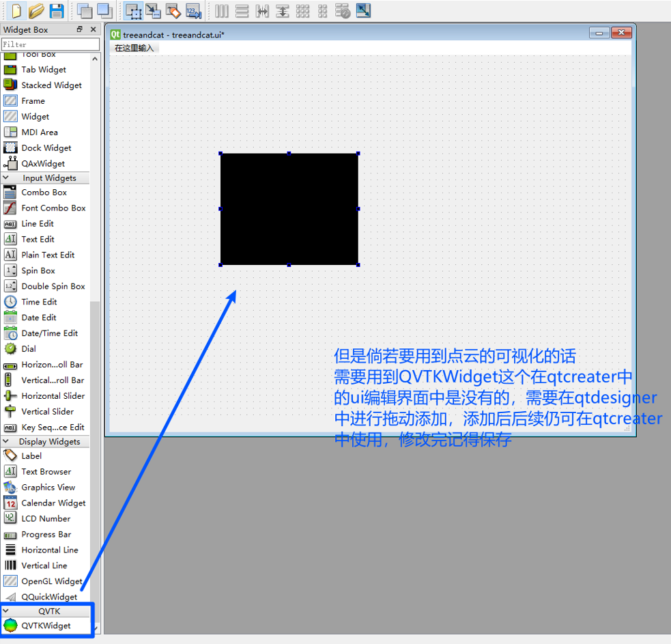Screen dimensions: 671x644
Task: Select QVTKWidget in the widget box
Action: pyautogui.click(x=45, y=626)
